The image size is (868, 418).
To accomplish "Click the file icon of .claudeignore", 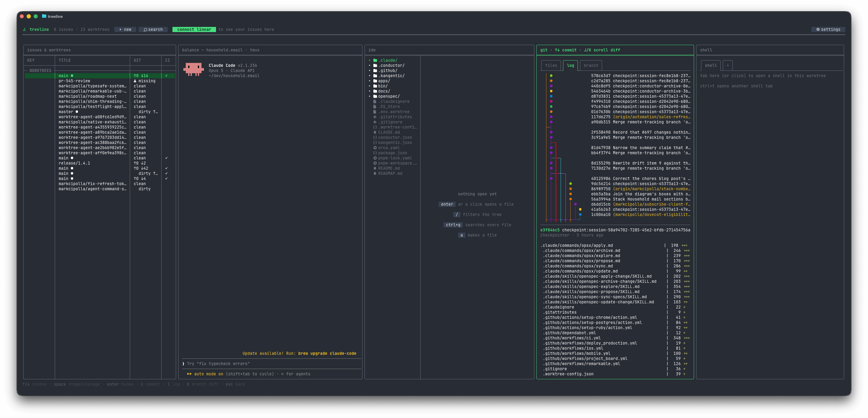I will (375, 101).
